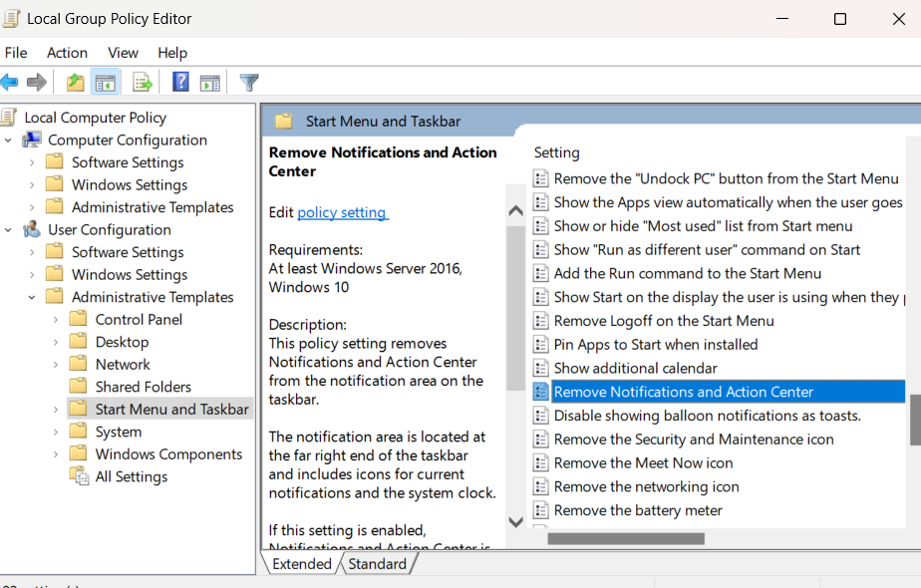Screen dimensions: 921x588
Task: Open the View menu
Action: [123, 53]
